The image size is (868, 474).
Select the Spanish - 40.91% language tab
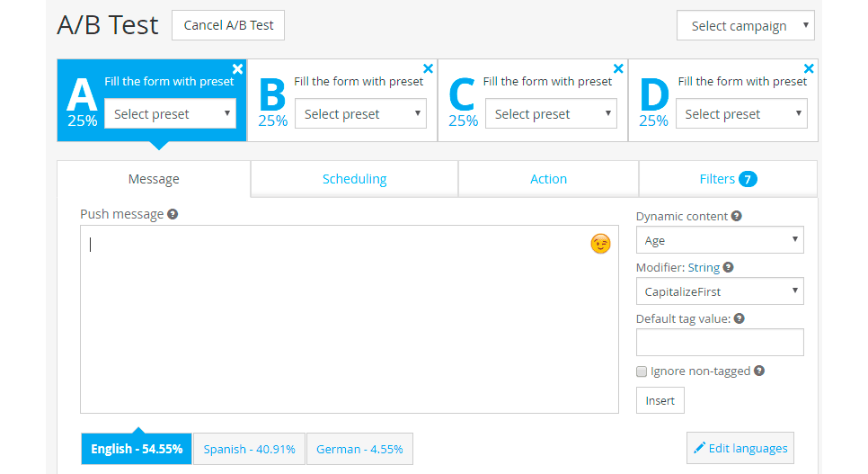249,449
